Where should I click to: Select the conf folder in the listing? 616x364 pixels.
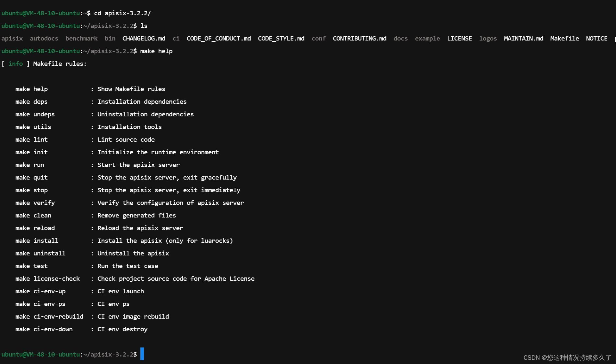318,38
